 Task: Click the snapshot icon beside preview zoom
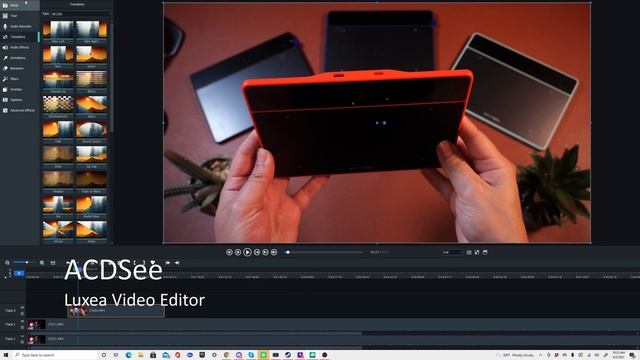(x=469, y=253)
